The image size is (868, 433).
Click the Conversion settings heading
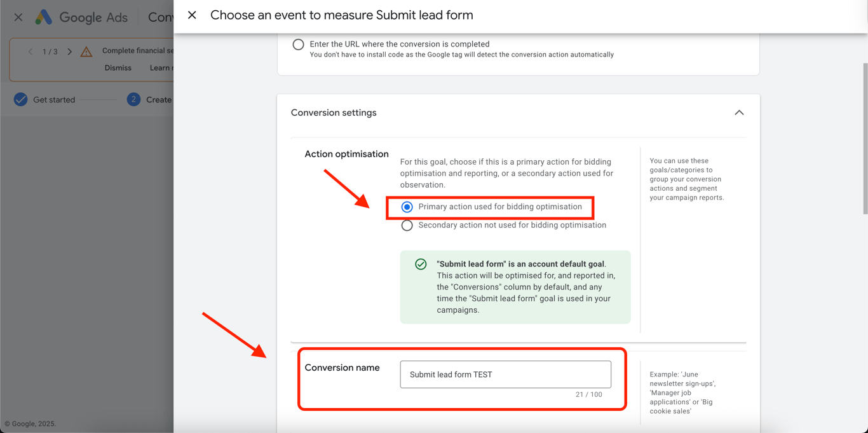pyautogui.click(x=334, y=113)
